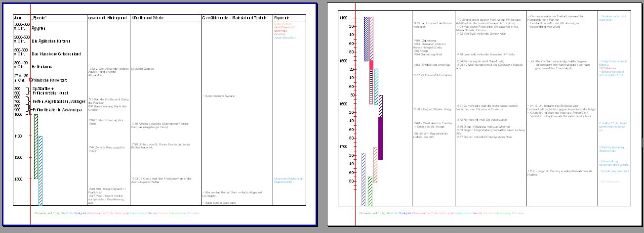Click the 'geschichtl. Hintergrund' column header
Image resolution: width=644 pixels, height=233 pixels.
[105, 18]
